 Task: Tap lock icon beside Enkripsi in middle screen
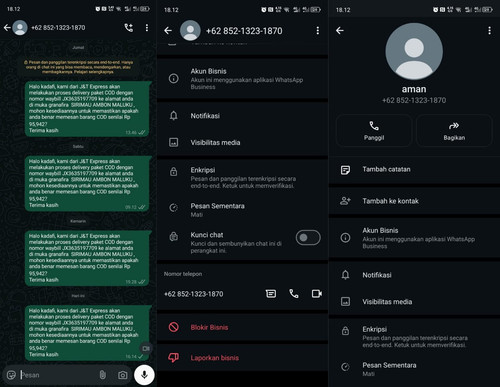[174, 172]
